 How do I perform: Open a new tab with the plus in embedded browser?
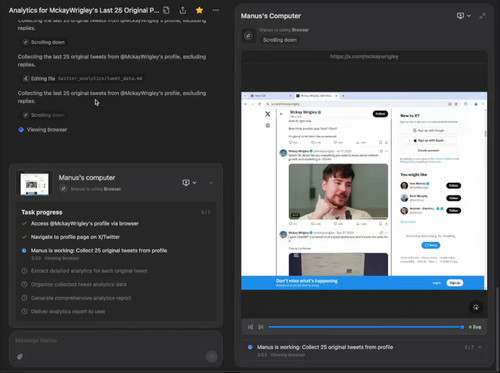(x=343, y=96)
